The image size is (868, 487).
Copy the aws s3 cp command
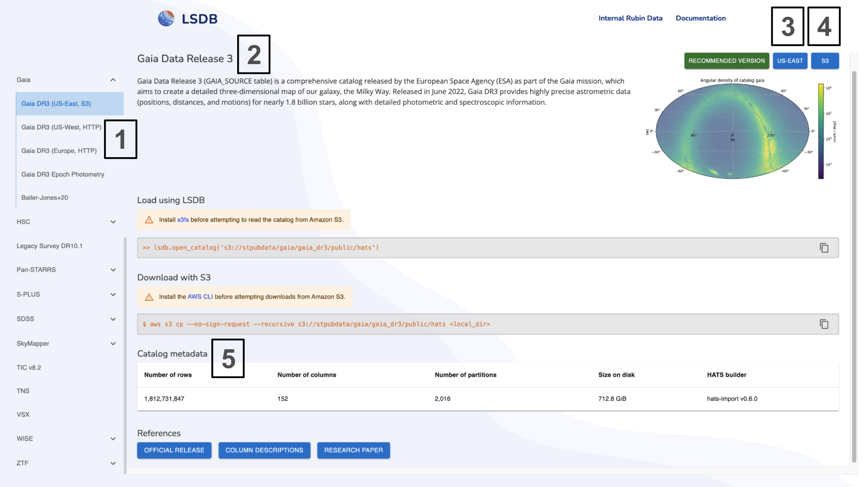[x=824, y=324]
